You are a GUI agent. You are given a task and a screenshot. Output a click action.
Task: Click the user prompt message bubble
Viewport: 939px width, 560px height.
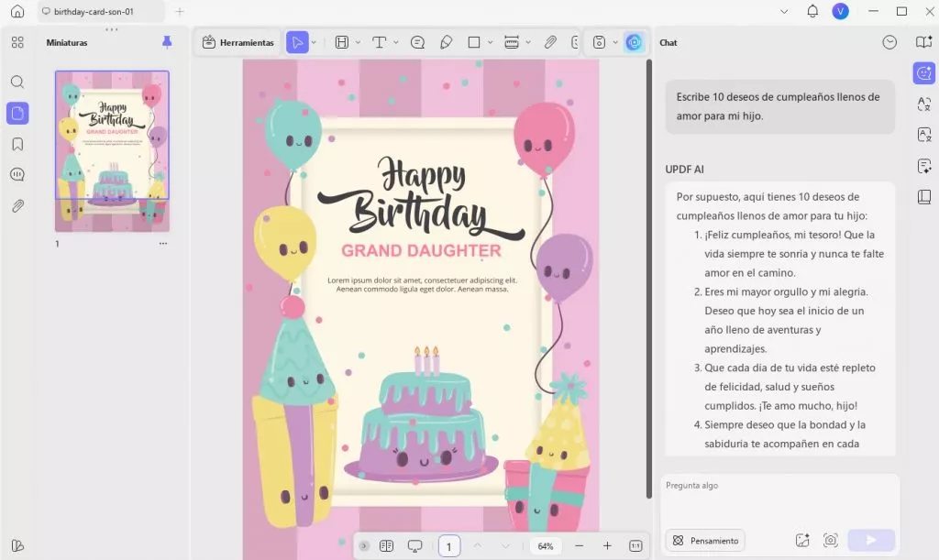779,106
